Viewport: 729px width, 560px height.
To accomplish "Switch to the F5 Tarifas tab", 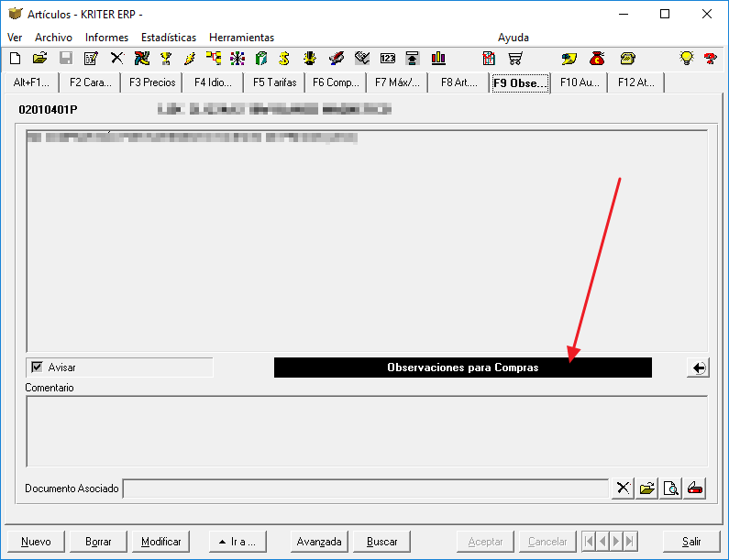I will click(x=274, y=82).
